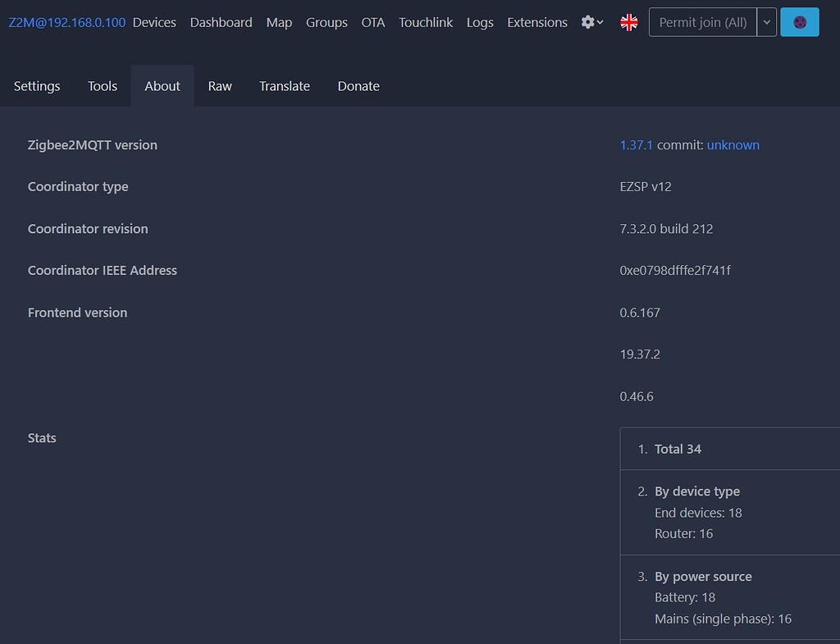Navigate to the Devices page

154,22
